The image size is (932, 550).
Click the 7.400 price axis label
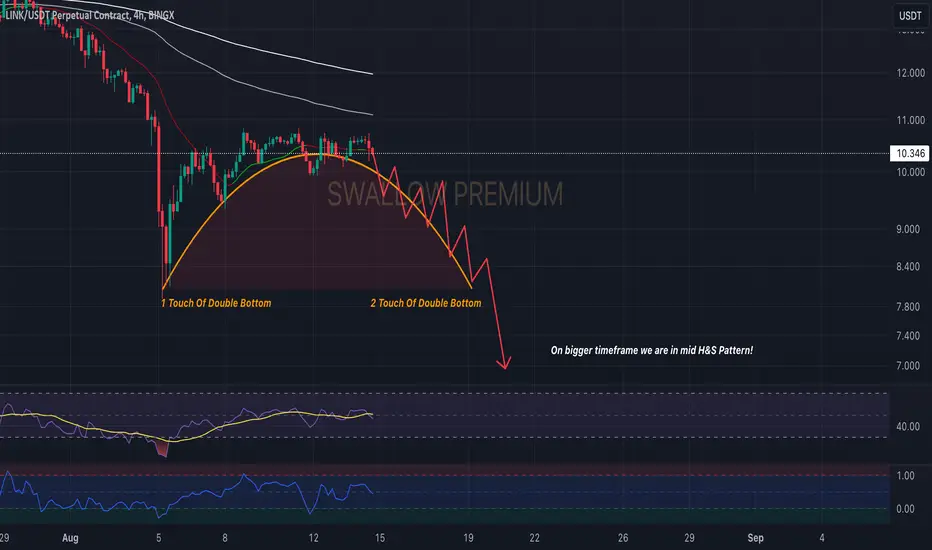(908, 336)
